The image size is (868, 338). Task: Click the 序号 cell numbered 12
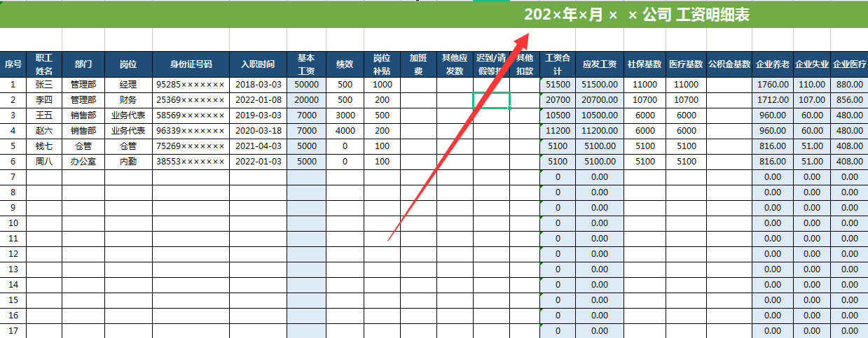tap(13, 254)
